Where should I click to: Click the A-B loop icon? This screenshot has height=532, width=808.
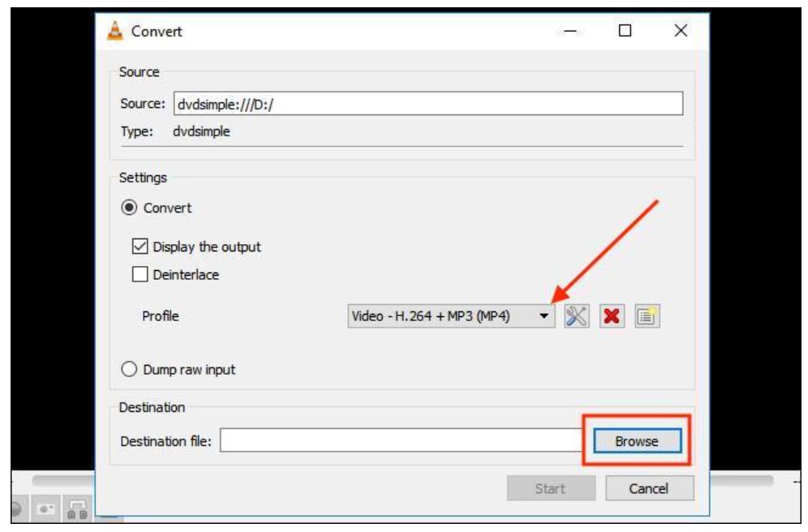pyautogui.click(x=77, y=509)
